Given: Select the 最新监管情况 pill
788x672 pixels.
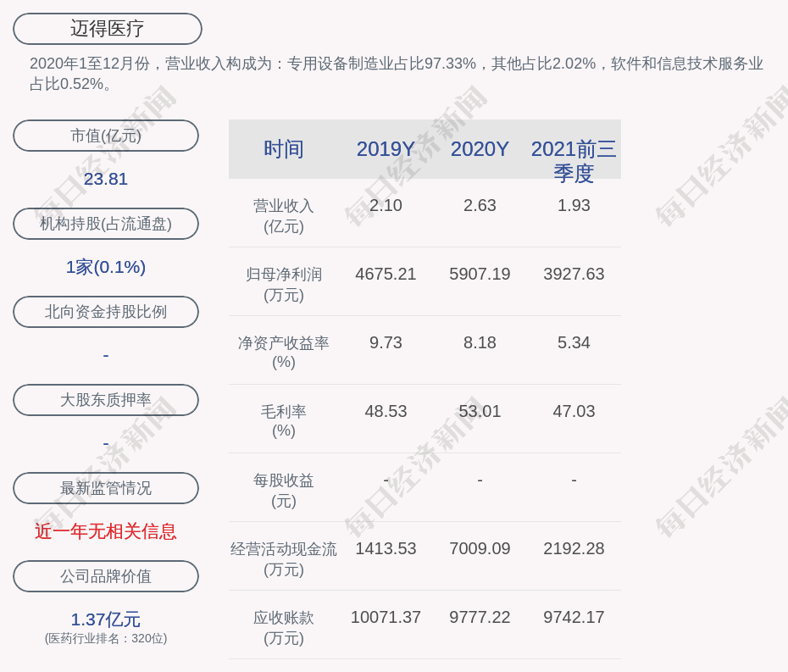Looking at the screenshot, I should point(106,488).
